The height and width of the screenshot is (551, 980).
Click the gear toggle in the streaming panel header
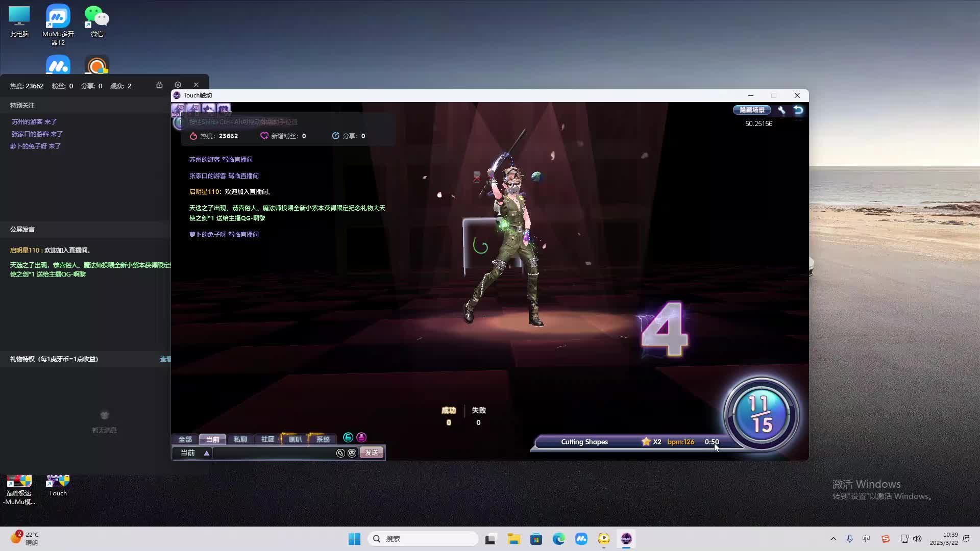click(x=177, y=85)
